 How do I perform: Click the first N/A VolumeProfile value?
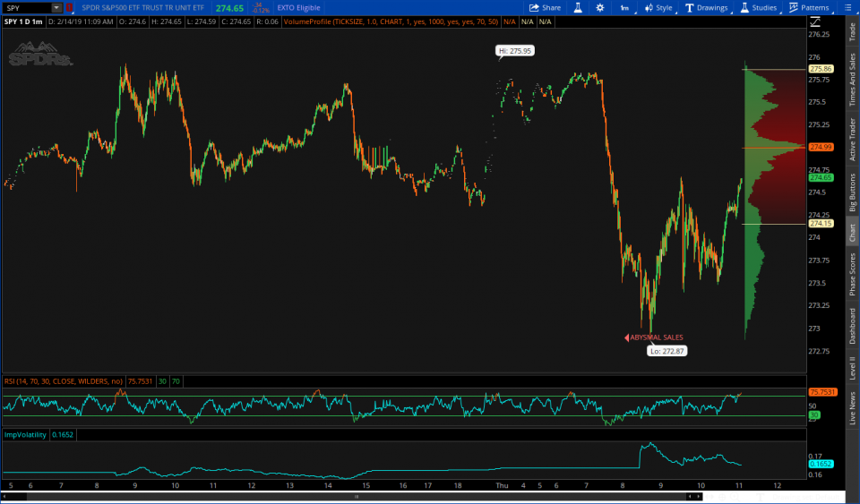click(510, 21)
